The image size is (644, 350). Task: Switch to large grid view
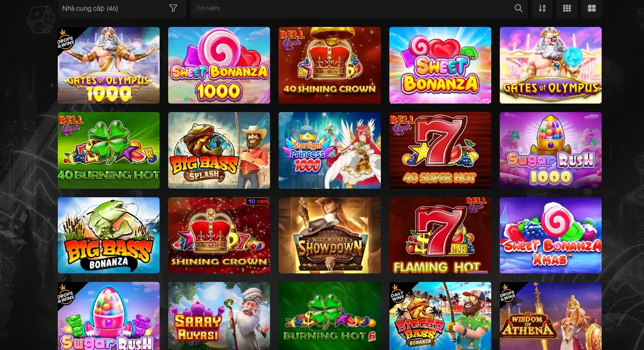point(592,8)
